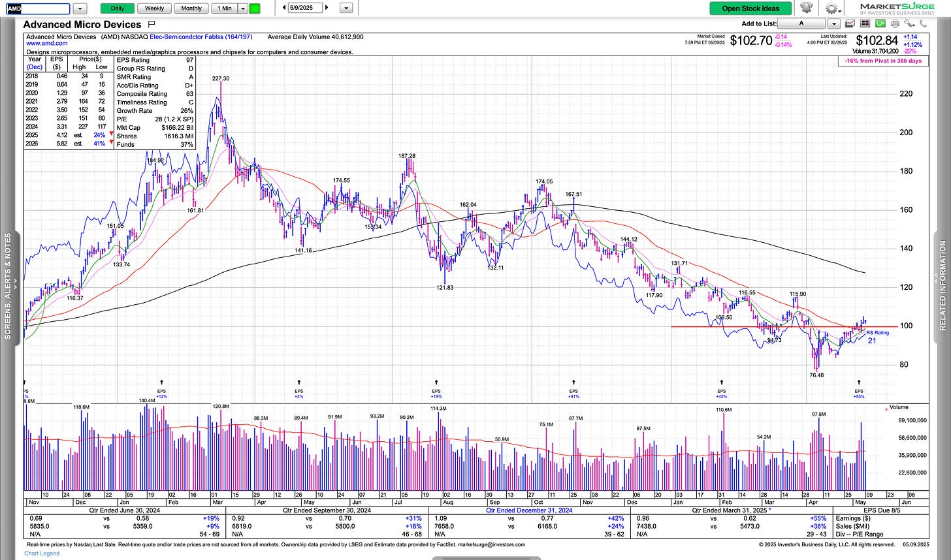Viewport: 951px width, 560px height.
Task: Toggle the flag next to Advanced Micro Devices
Action: [x=152, y=24]
